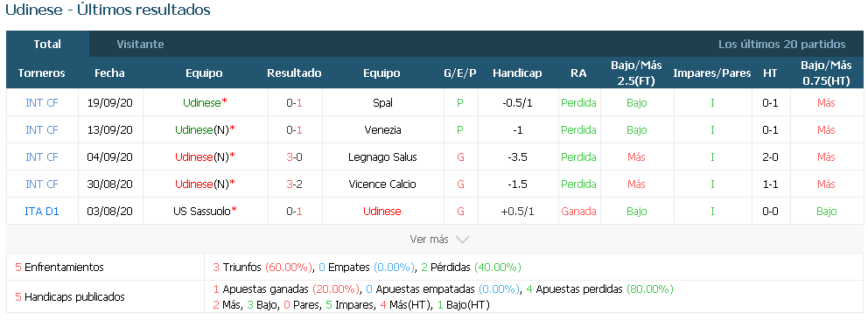The image size is (868, 320).
Task: Click Venezia team name
Action: [382, 130]
